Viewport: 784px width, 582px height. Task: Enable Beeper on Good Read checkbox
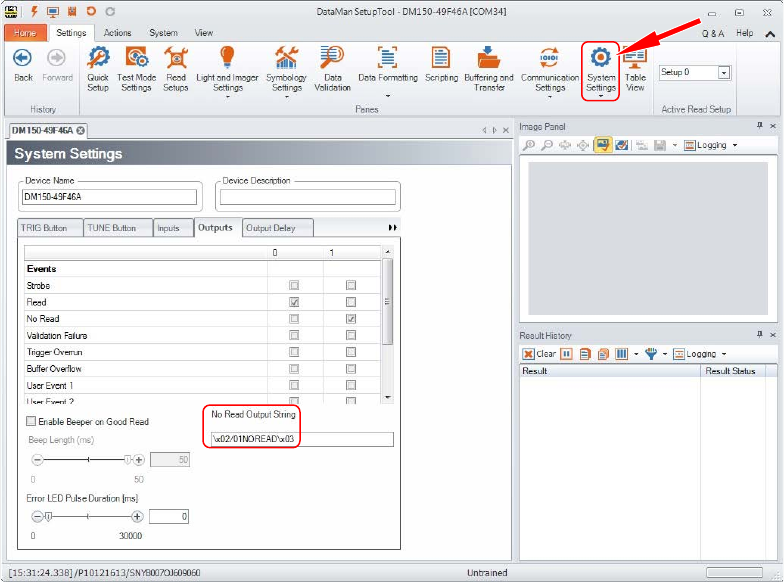[x=31, y=422]
